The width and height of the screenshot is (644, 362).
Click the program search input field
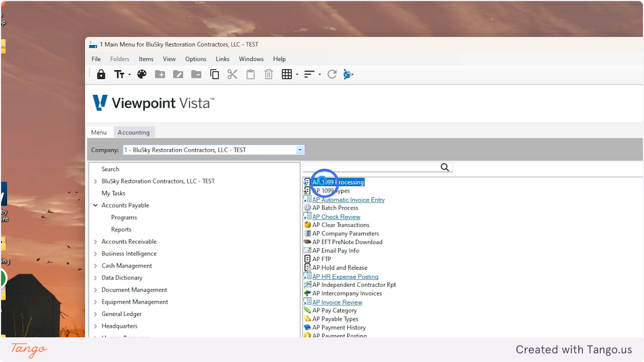(371, 167)
